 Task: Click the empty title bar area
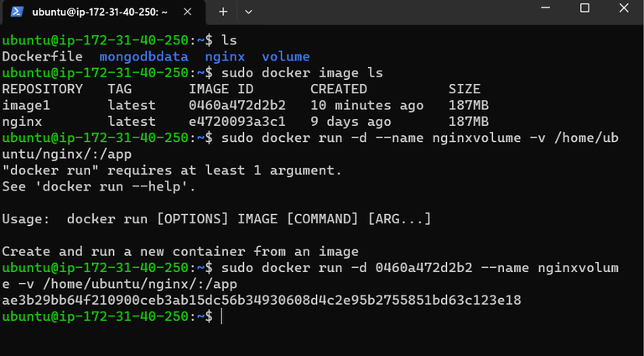394,10
